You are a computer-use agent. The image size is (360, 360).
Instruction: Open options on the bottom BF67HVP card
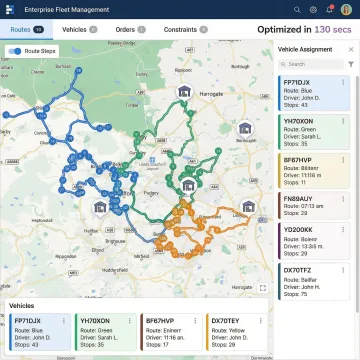195,321
